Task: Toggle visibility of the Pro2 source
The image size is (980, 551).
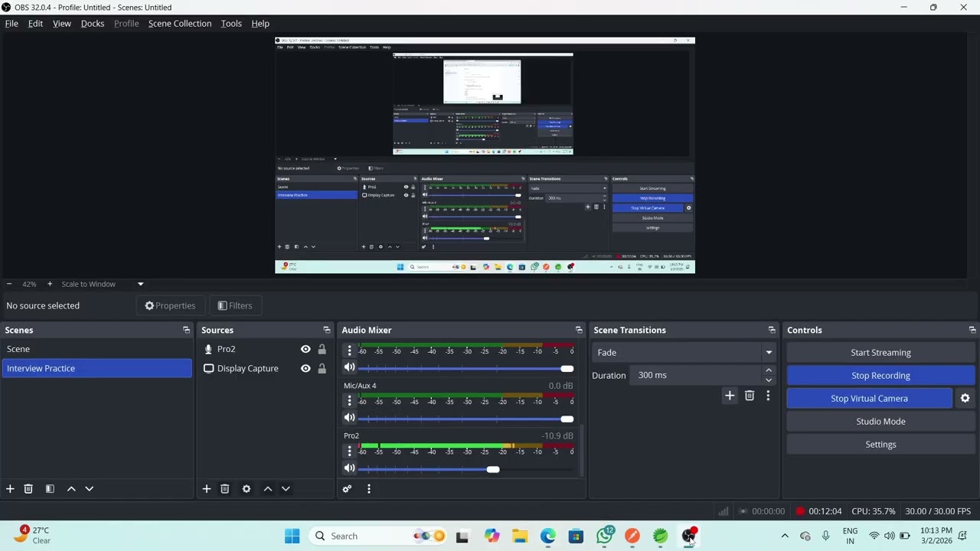Action: tap(305, 349)
